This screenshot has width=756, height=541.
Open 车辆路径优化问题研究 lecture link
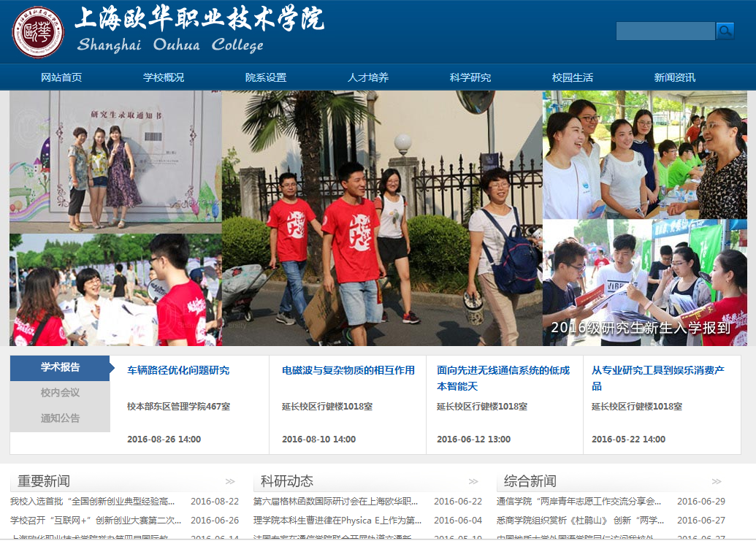(178, 370)
